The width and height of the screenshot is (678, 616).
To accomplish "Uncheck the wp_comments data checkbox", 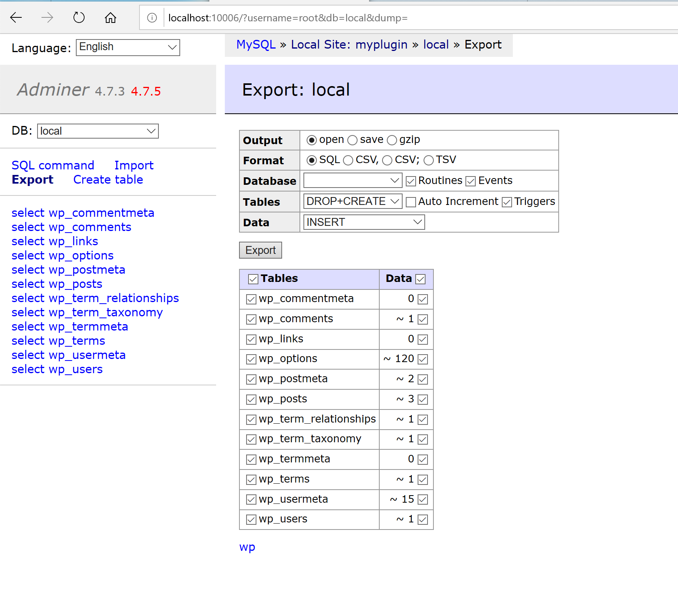I will click(x=423, y=319).
